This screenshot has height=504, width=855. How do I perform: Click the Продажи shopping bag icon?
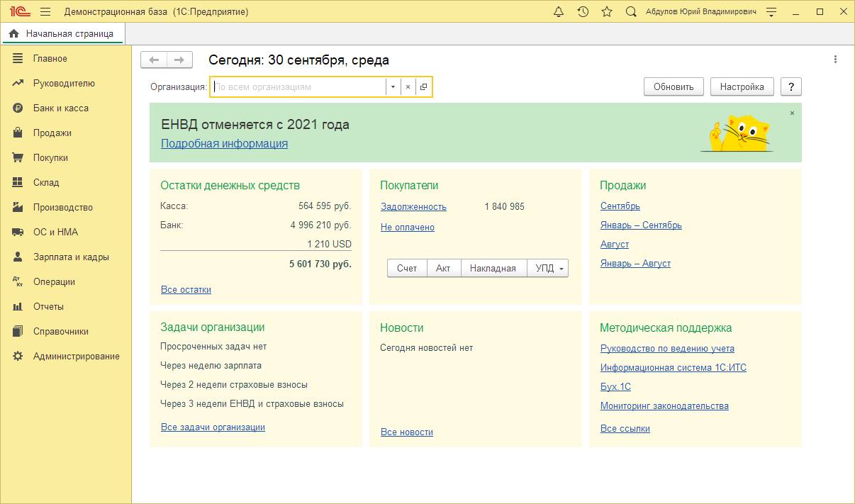click(x=18, y=133)
